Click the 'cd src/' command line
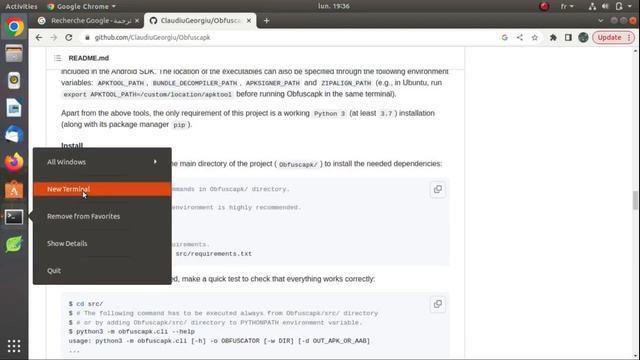 coord(86,304)
